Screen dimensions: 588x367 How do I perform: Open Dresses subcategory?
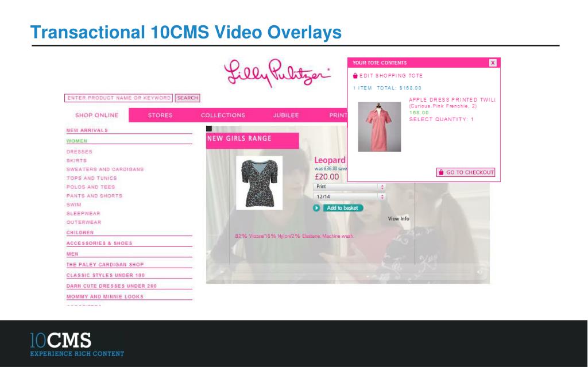[x=79, y=152]
